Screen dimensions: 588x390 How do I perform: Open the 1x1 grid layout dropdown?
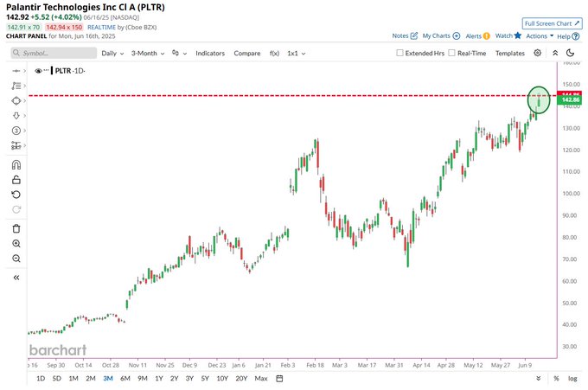pyautogui.click(x=297, y=54)
